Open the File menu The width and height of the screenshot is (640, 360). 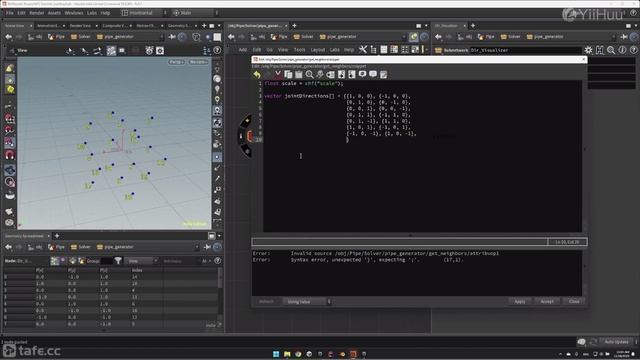[9, 13]
